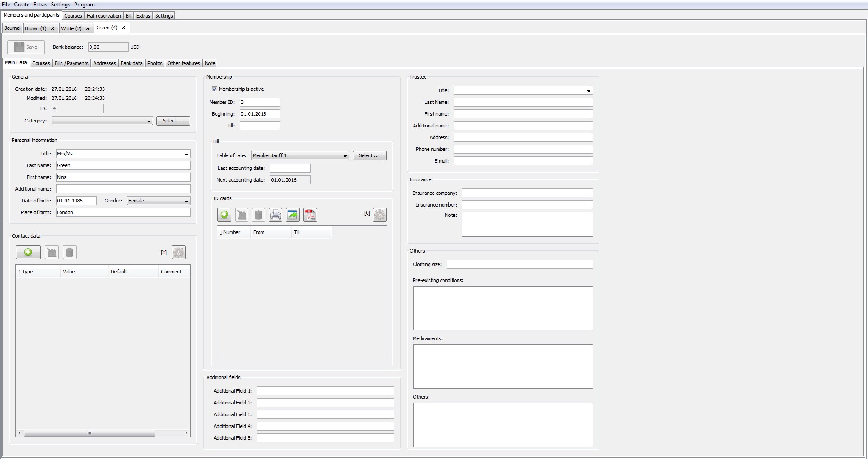Sort ID cards by Number column
The height and width of the screenshot is (470, 868).
click(234, 233)
